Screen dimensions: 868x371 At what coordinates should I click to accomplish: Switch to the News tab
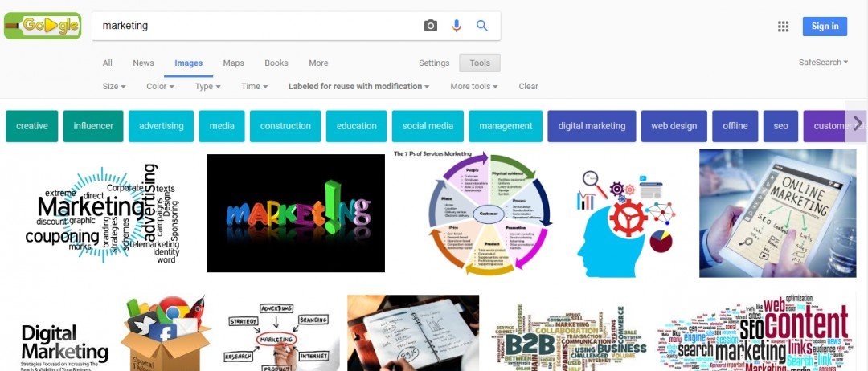click(x=143, y=63)
